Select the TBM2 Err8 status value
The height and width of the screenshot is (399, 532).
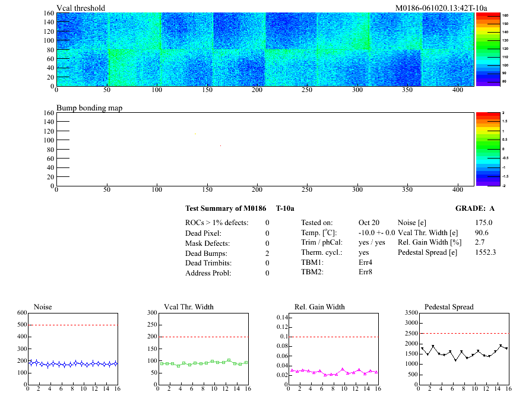point(365,272)
